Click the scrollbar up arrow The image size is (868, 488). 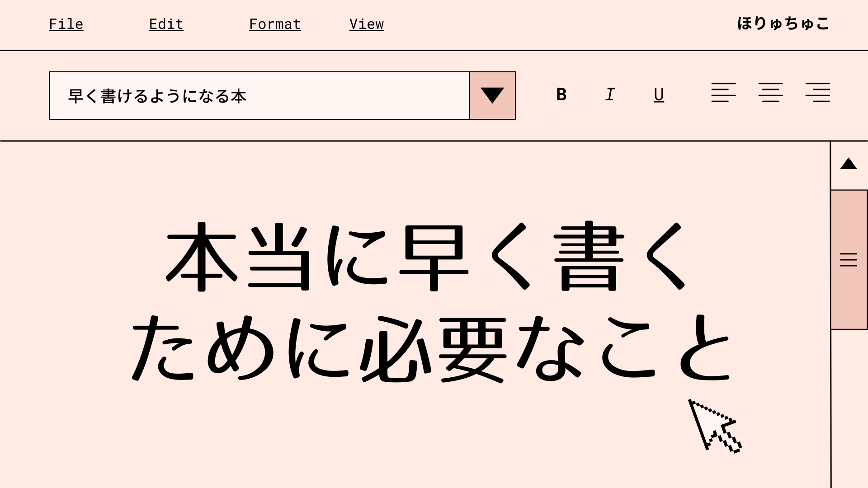pyautogui.click(x=849, y=164)
